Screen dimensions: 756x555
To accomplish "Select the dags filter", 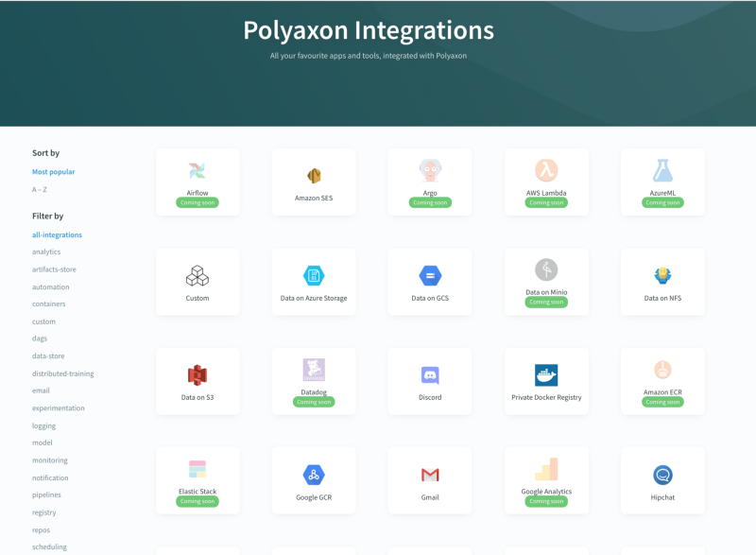I will click(x=40, y=338).
